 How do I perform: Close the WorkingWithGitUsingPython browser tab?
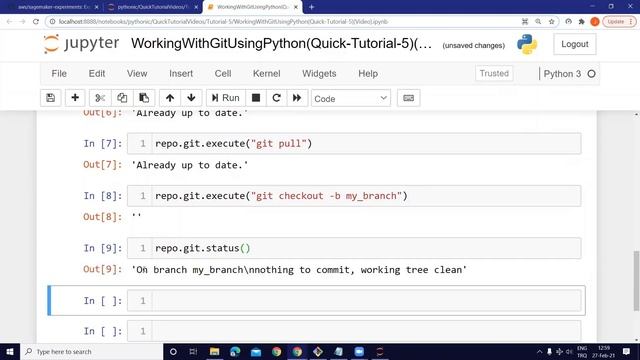tap(296, 7)
